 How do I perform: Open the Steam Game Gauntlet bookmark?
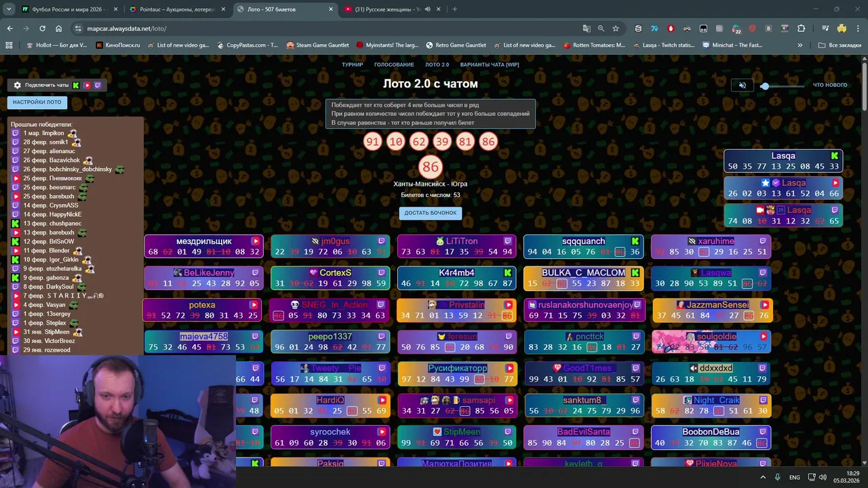pos(317,45)
